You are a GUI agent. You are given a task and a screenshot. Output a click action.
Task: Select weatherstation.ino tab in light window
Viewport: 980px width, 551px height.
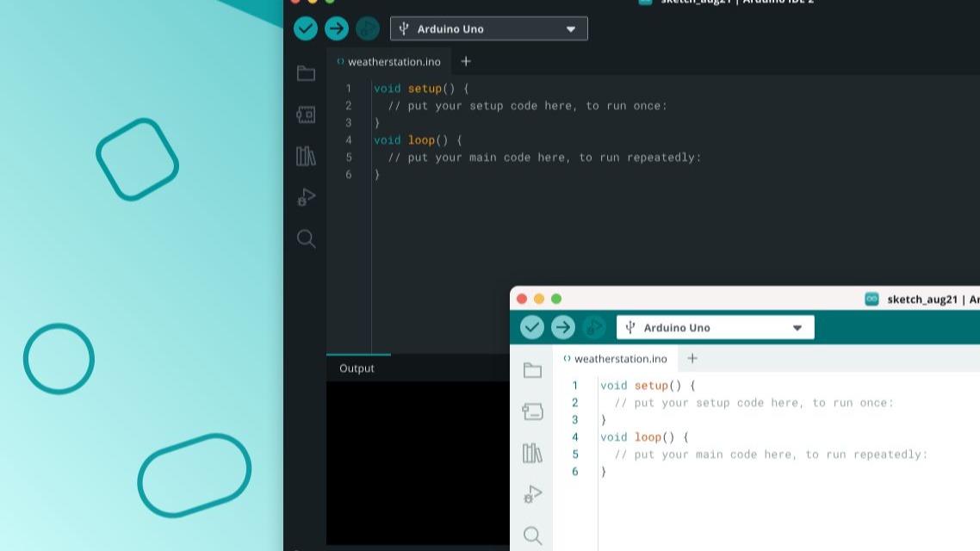615,359
